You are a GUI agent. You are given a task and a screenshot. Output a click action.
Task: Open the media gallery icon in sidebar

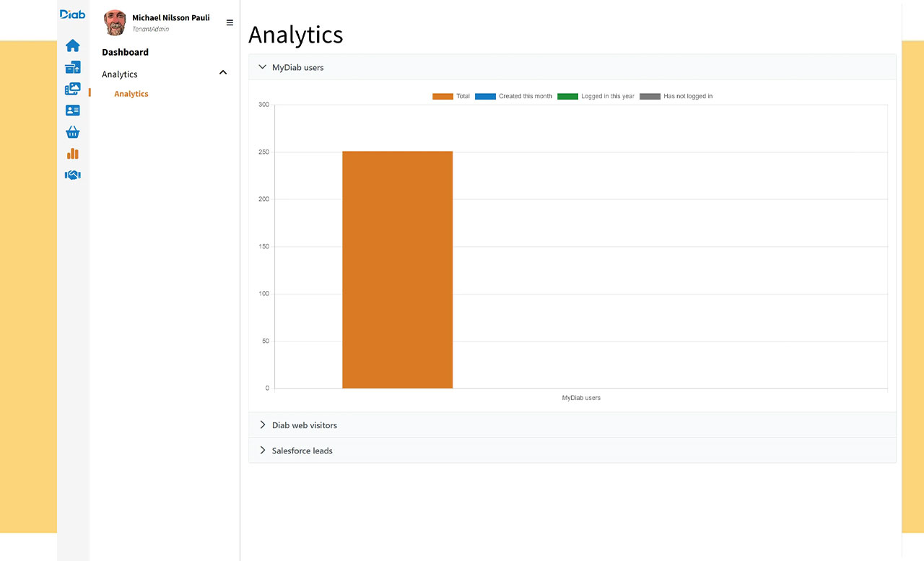tap(72, 90)
